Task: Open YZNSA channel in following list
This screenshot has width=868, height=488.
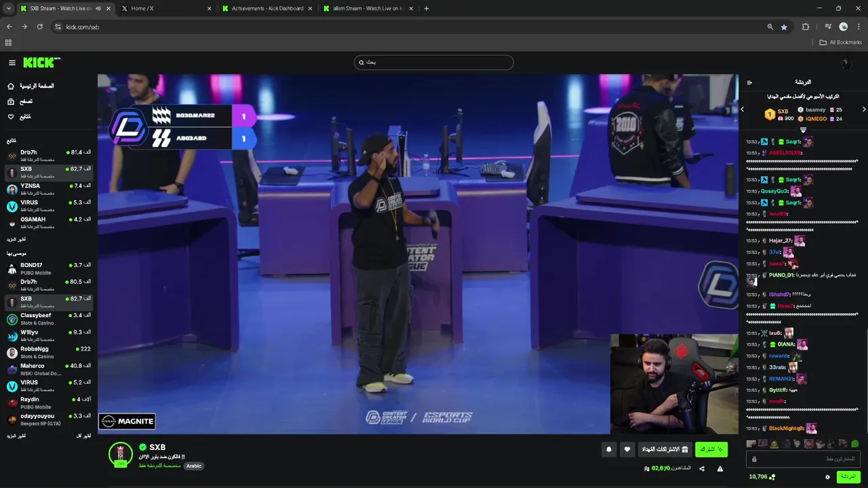Action: (48, 189)
